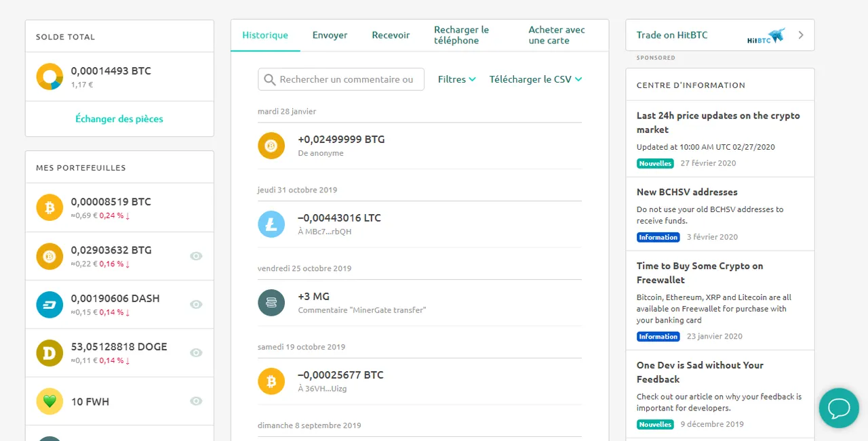
Task: Click the Nouvelles tag dated 9 décembre 2019
Action: tap(655, 425)
